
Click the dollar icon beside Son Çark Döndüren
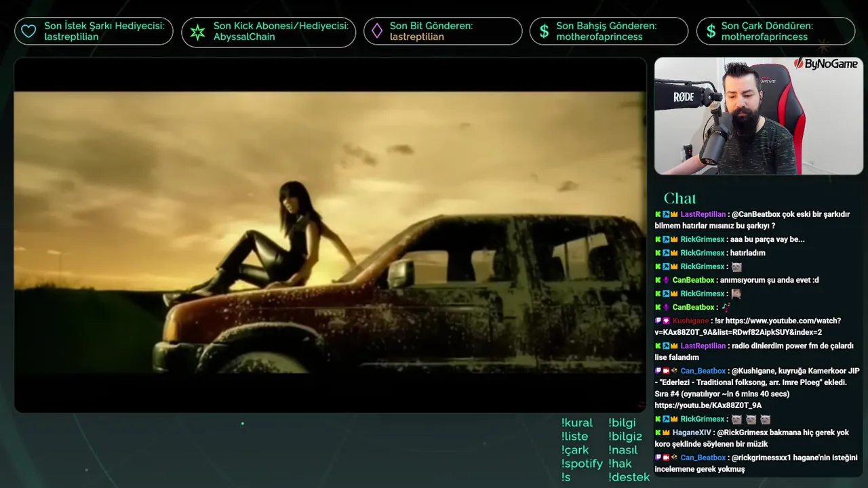pos(711,31)
